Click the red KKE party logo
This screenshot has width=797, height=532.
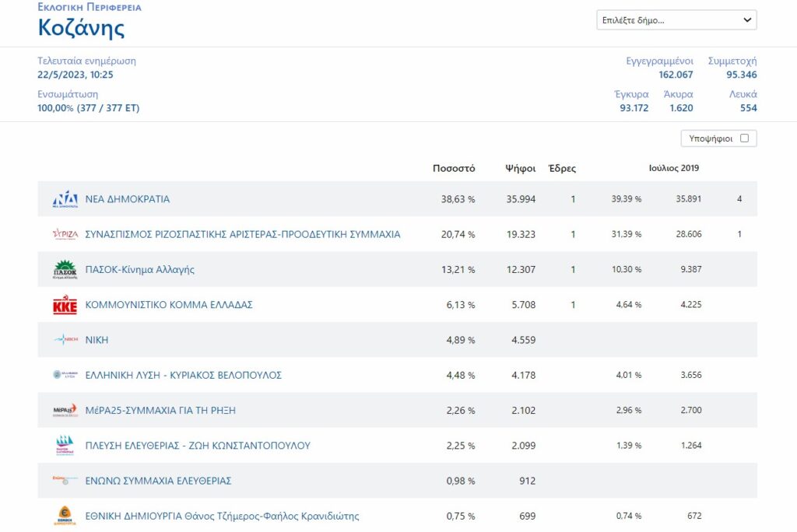(x=65, y=305)
